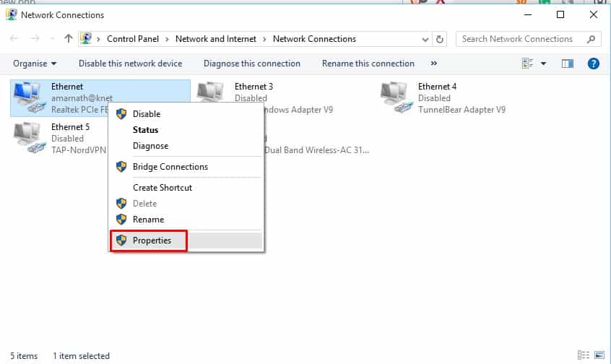Click the shield icon beside Bridge Connections
This screenshot has height=364, width=611.
[x=121, y=167]
